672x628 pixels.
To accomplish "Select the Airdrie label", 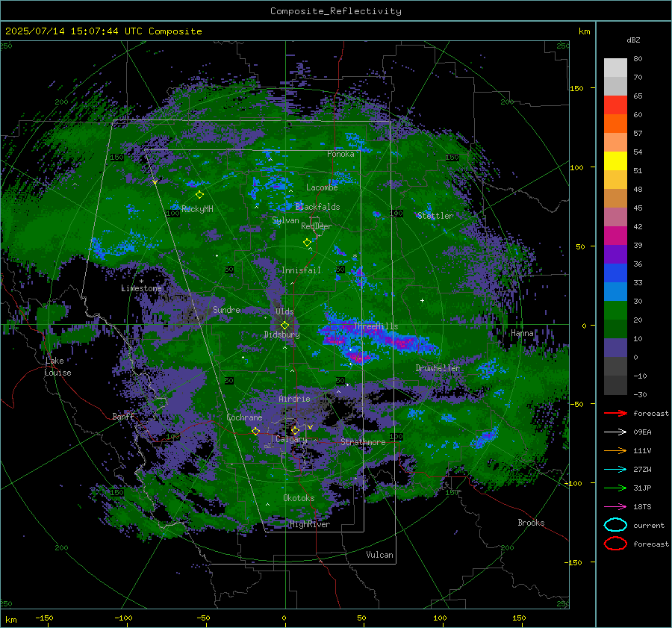I will coord(294,399).
